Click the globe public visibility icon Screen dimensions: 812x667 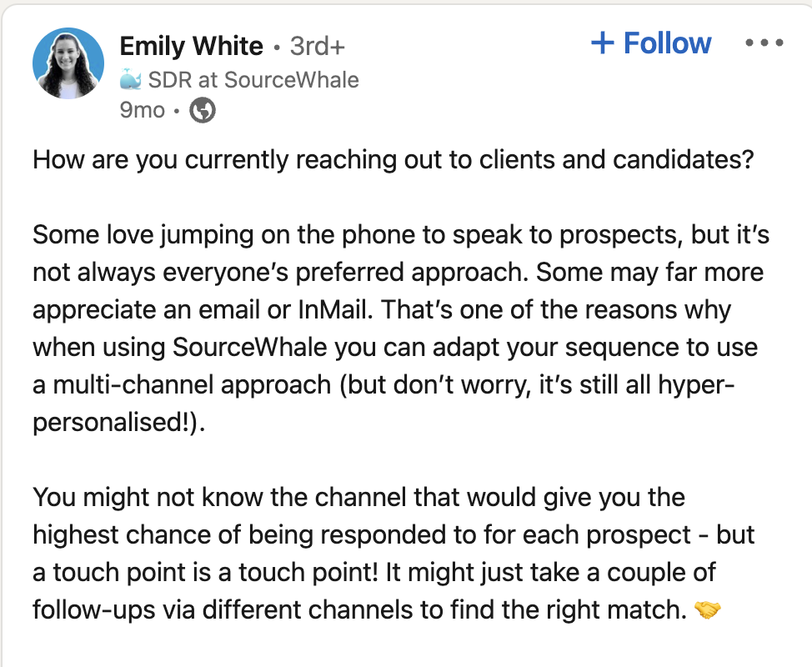pyautogui.click(x=203, y=110)
